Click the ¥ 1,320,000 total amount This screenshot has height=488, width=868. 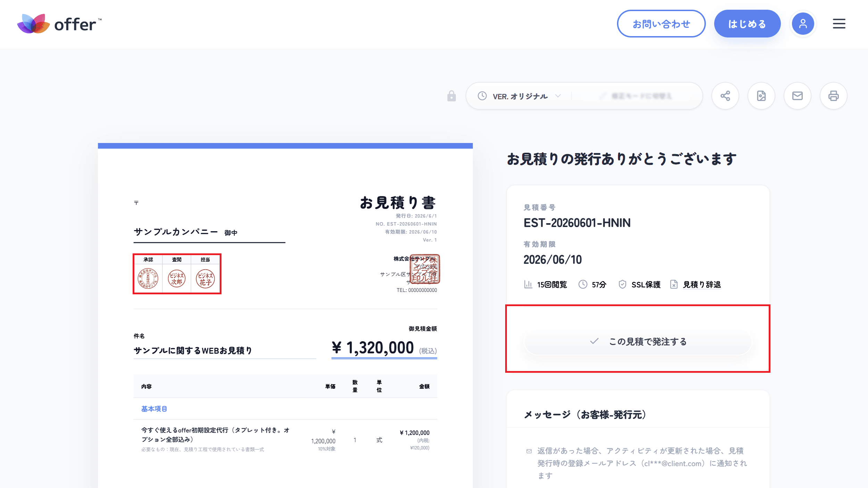(x=373, y=347)
